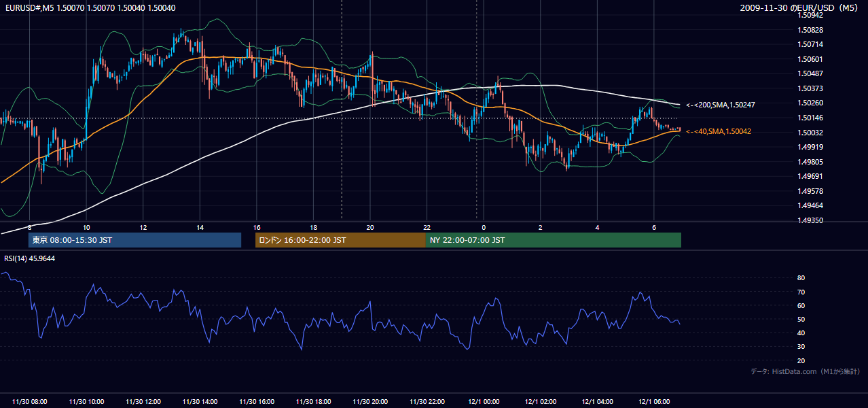This screenshot has width=868, height=408.
Task: Click price level 1.50146 on axis
Action: point(810,118)
